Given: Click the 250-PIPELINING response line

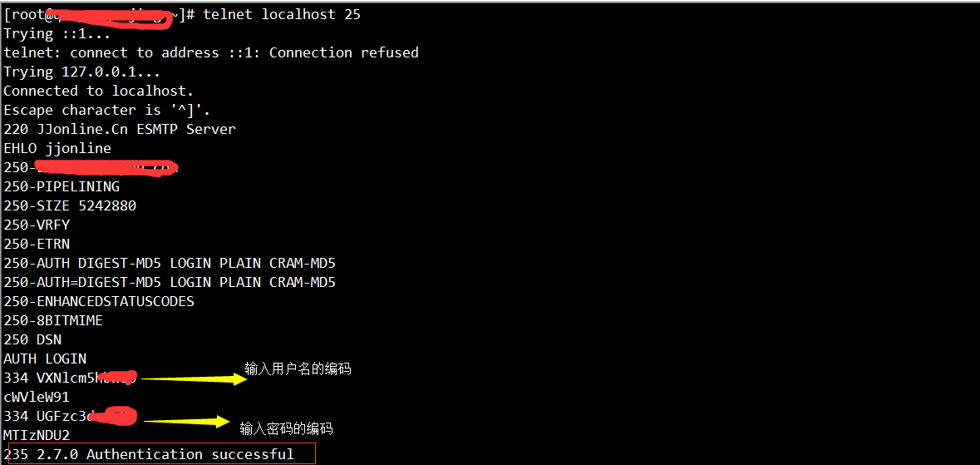Looking at the screenshot, I should click(62, 186).
